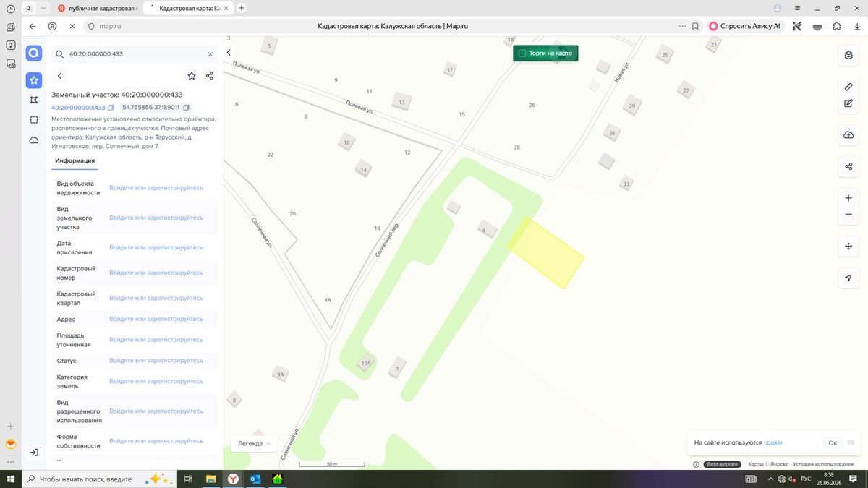Click login link beside 'Категория земель'

point(156,382)
